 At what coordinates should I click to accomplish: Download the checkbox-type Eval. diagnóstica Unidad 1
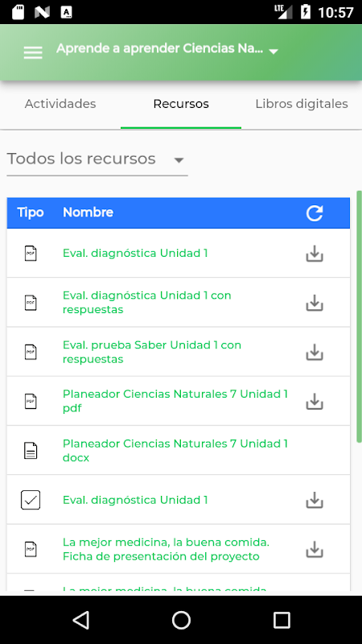[x=315, y=500]
